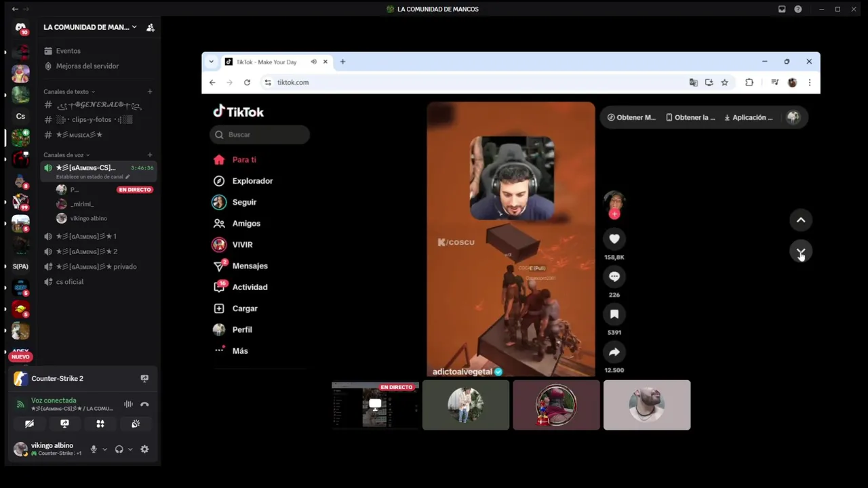Bookmark the video showing 5391 saves

tap(614, 314)
